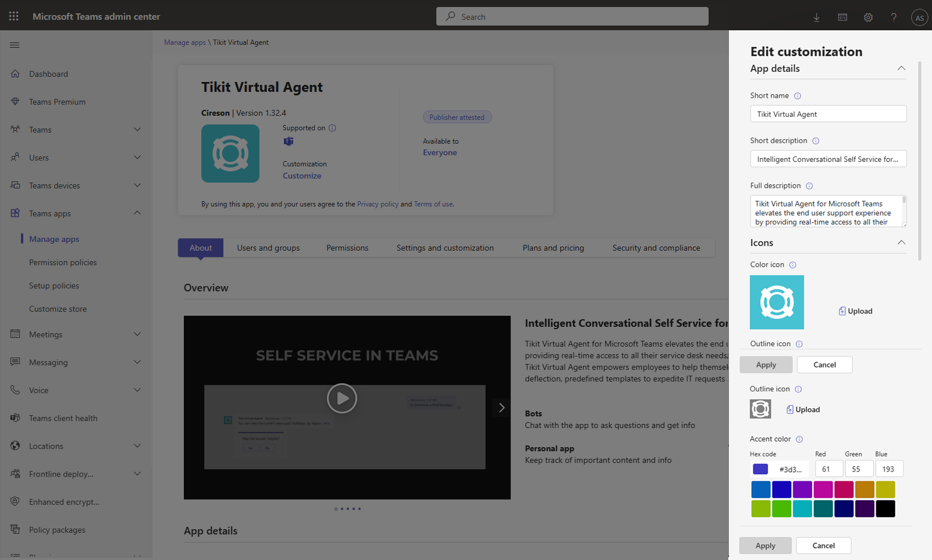Collapse the Icons section
The height and width of the screenshot is (560, 932).
(x=901, y=242)
